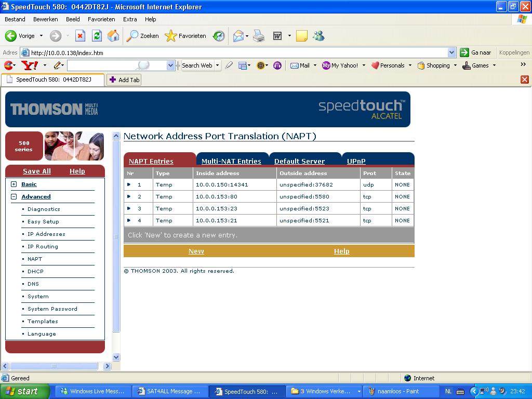Screen dimensions: 532x399
Task: Expand NAPT entry row 4 arrow
Action: (129, 220)
